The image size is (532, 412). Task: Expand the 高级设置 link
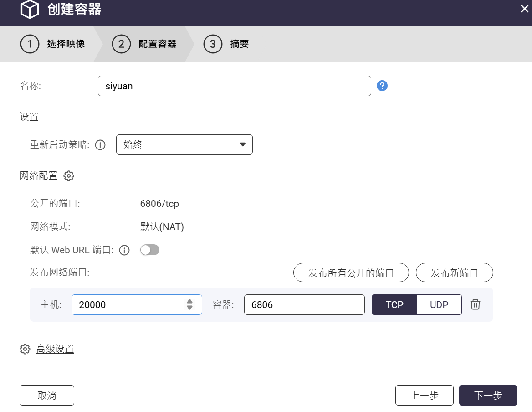(x=55, y=349)
